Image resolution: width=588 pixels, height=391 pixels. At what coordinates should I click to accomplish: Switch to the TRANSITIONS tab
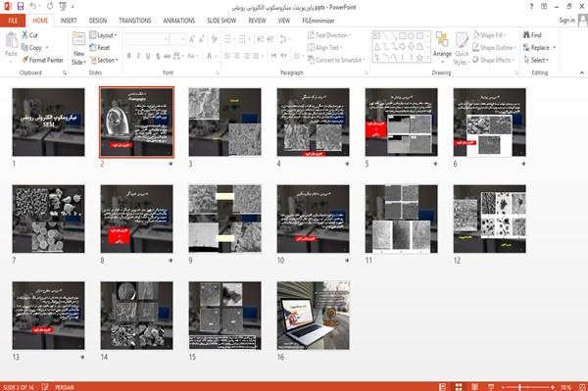point(135,21)
